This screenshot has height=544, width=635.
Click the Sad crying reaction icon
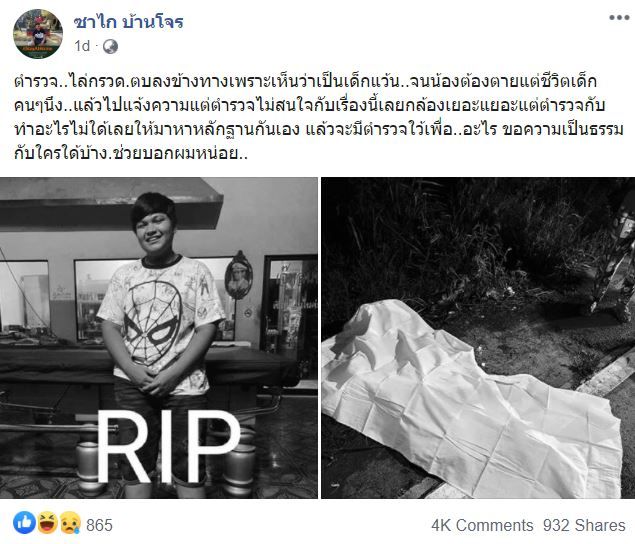[70, 523]
